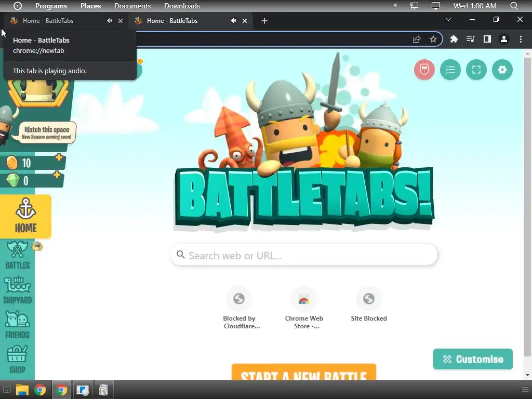Open the media controls icon in toolbar
532x399 pixels.
[x=470, y=39]
